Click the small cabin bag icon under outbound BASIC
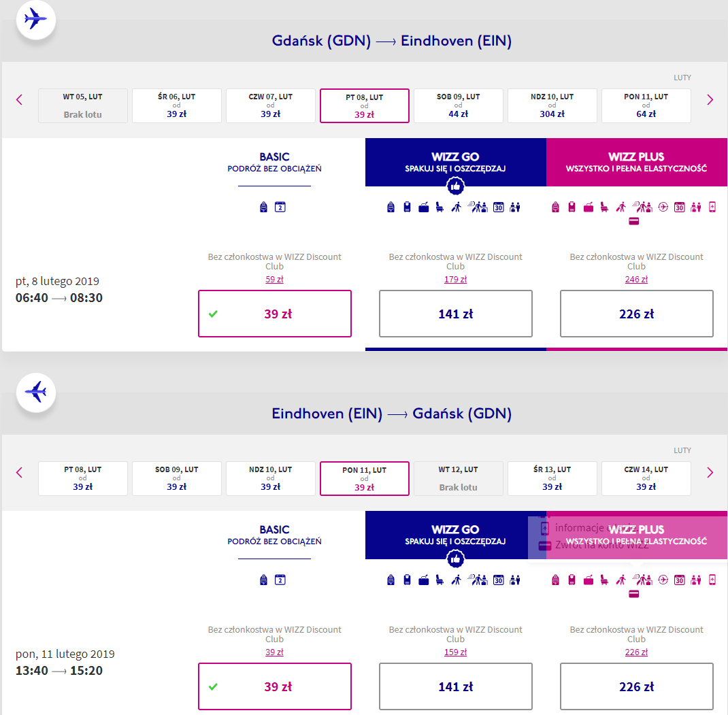728x715 pixels. (x=264, y=207)
